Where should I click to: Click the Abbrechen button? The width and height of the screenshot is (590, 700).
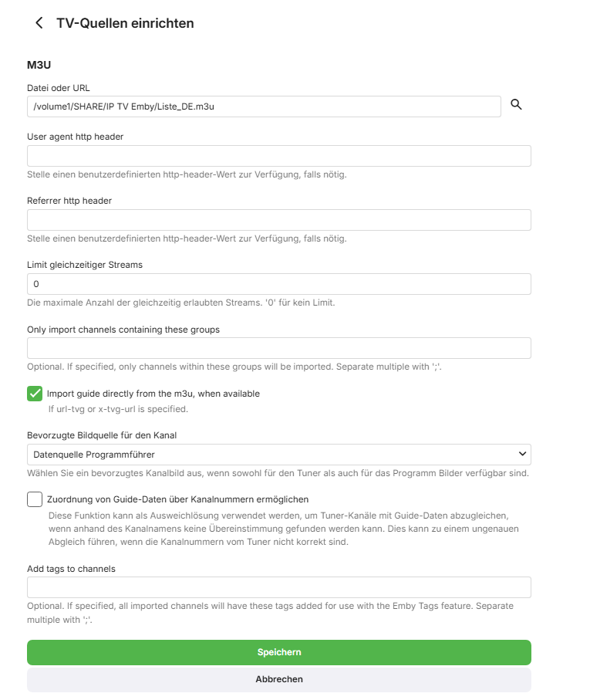[278, 679]
